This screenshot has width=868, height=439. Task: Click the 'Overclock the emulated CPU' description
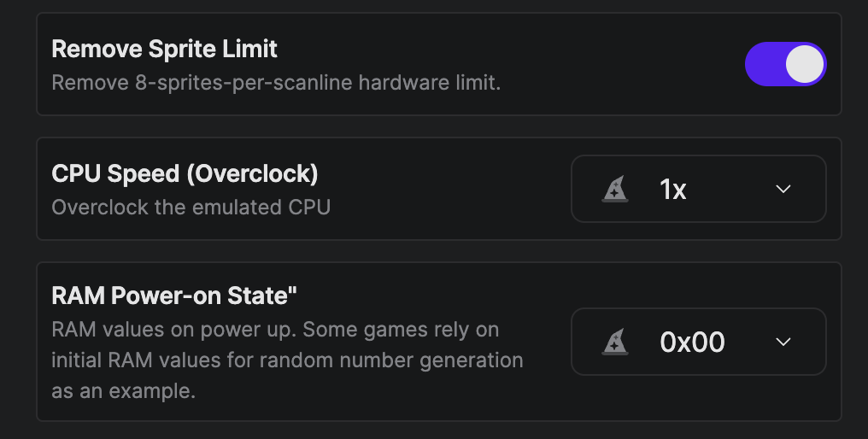pos(191,208)
